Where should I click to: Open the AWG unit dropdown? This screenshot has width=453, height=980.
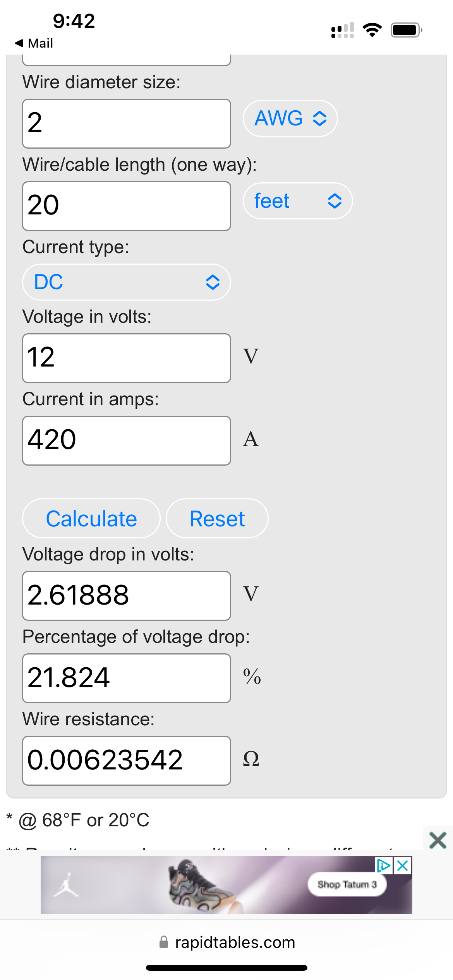click(290, 118)
